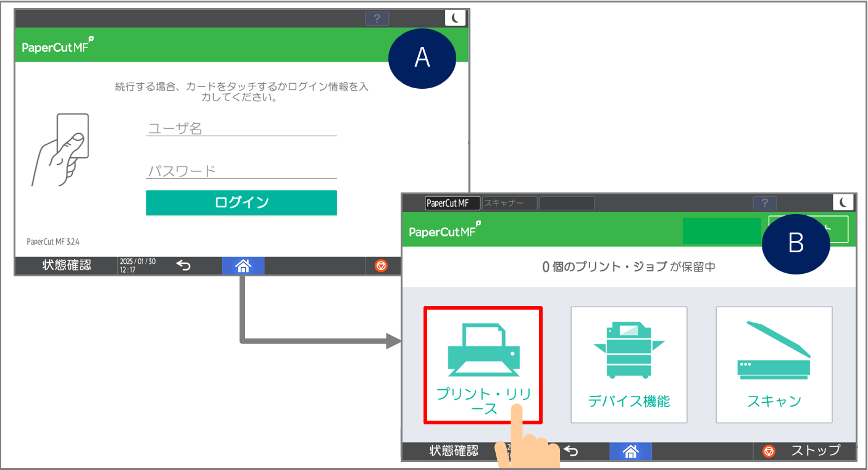The width and height of the screenshot is (868, 470).
Task: Click the ストップ button in screen B
Action: click(804, 451)
